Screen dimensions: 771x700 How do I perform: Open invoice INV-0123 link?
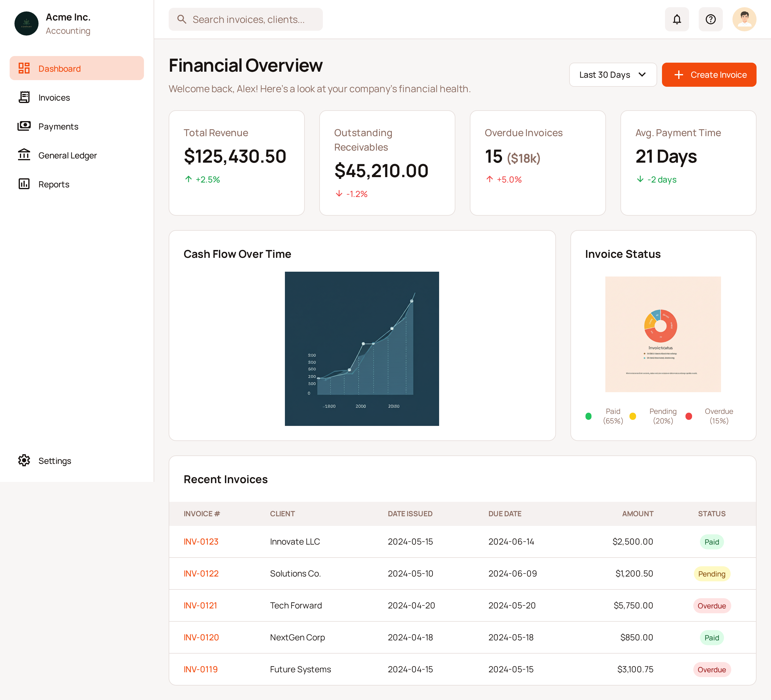tap(201, 541)
